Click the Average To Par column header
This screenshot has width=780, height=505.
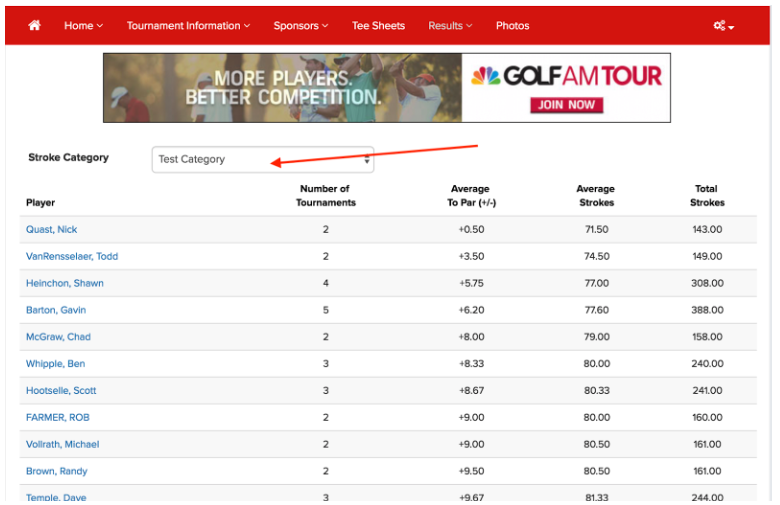point(471,196)
